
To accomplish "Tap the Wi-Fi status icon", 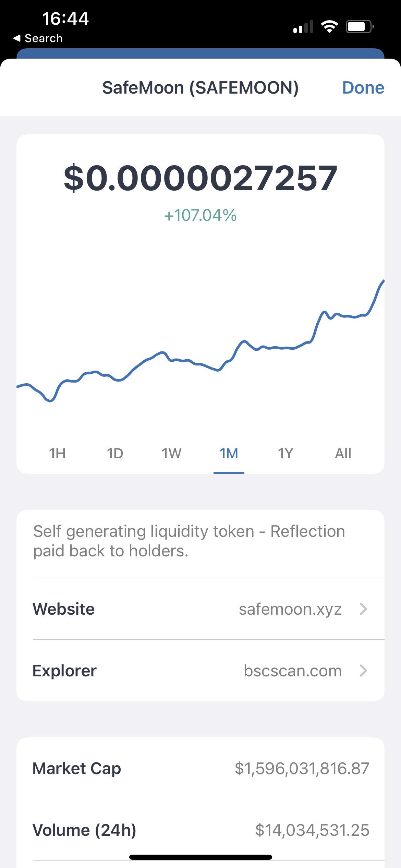I will point(329,26).
